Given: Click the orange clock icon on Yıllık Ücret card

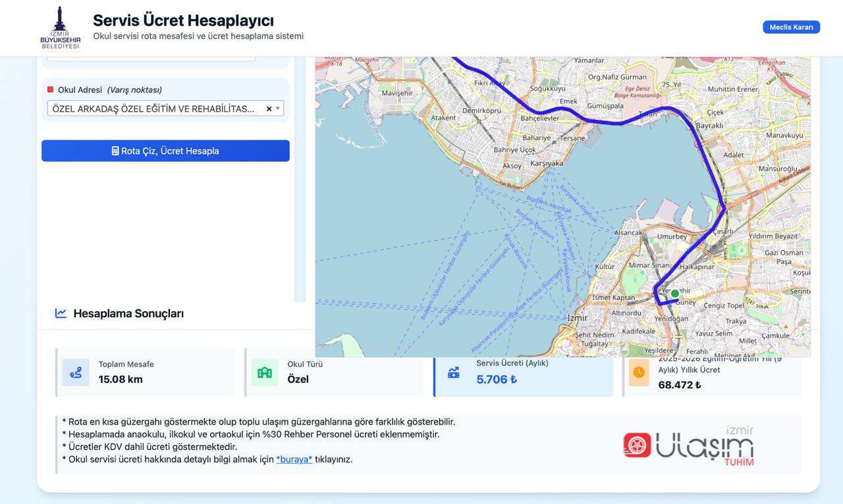Looking at the screenshot, I should tap(638, 372).
